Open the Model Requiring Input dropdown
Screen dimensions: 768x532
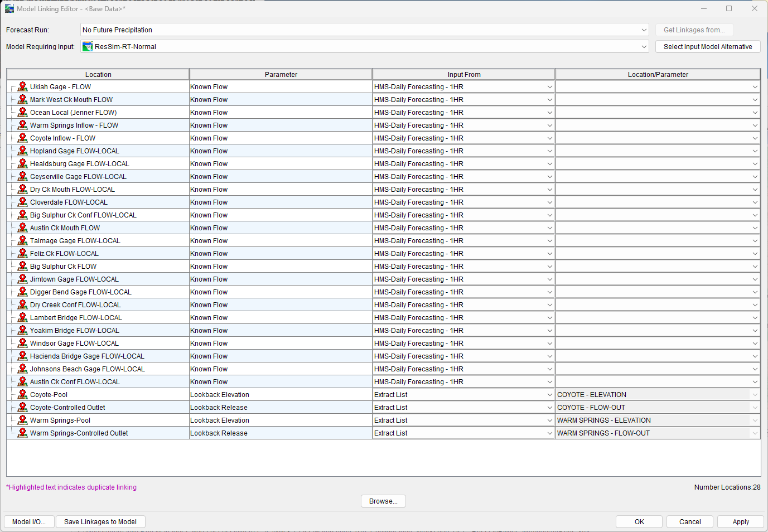click(644, 46)
